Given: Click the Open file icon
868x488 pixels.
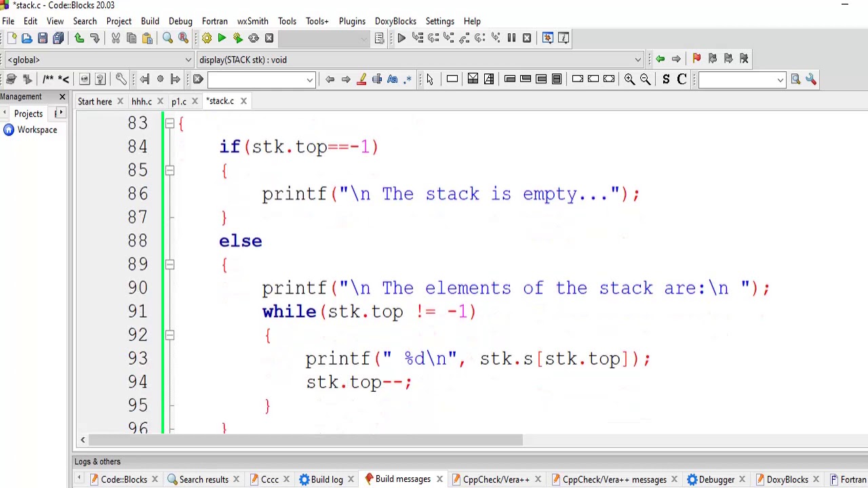Looking at the screenshot, I should click(x=26, y=38).
